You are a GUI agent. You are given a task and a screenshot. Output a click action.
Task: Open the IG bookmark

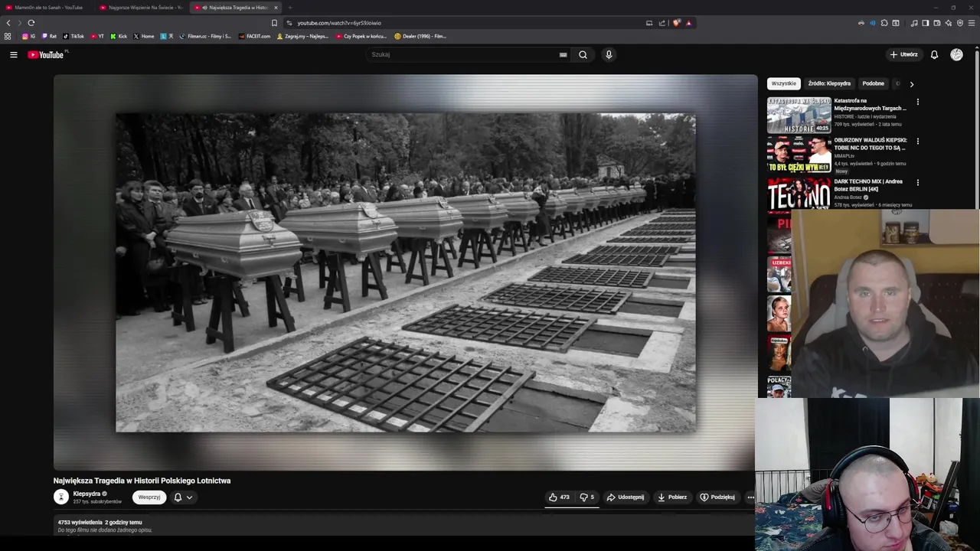(x=28, y=36)
